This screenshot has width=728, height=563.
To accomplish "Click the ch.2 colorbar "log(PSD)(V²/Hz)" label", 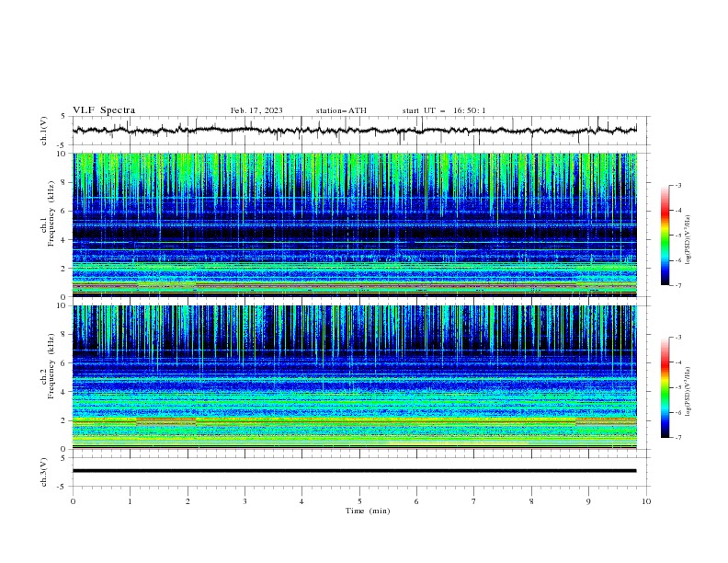I will pyautogui.click(x=688, y=392).
